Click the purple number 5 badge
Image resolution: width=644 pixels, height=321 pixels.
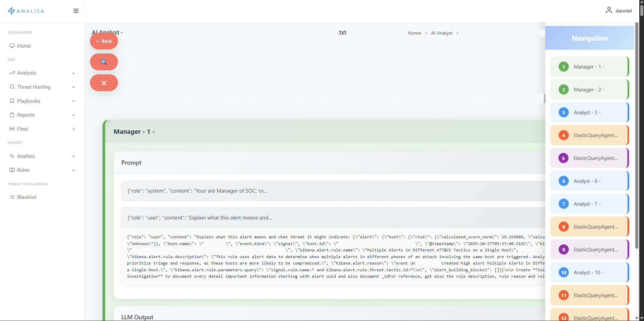click(563, 158)
